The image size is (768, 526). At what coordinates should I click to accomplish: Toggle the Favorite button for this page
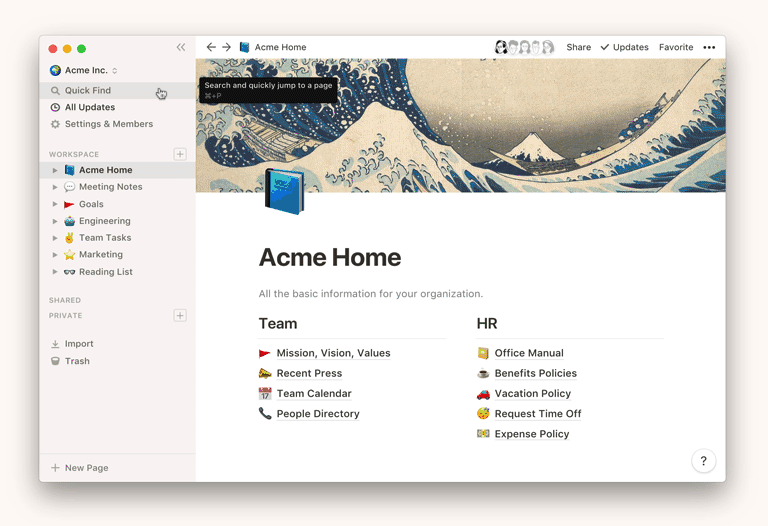[x=676, y=47]
